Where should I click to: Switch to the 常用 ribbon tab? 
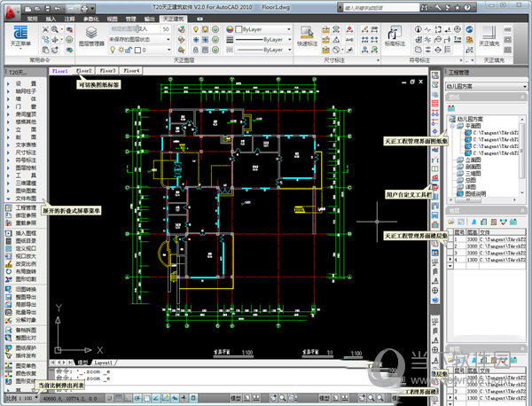click(x=32, y=19)
